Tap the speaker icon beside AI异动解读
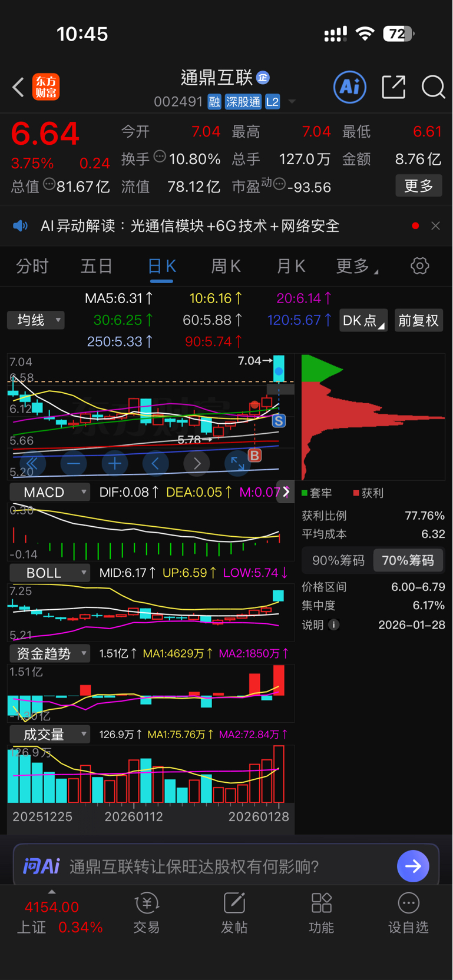The image size is (453, 980). 21,226
